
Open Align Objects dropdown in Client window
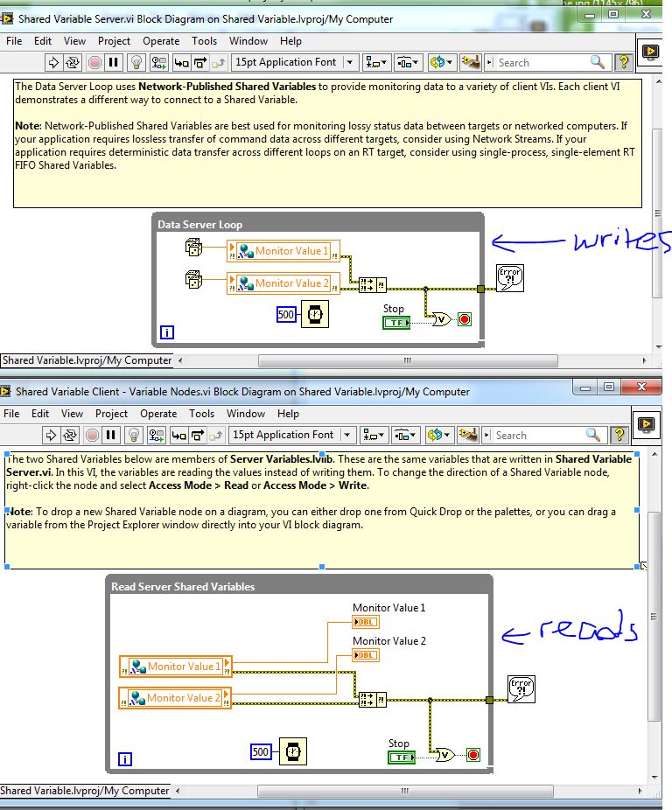[374, 436]
